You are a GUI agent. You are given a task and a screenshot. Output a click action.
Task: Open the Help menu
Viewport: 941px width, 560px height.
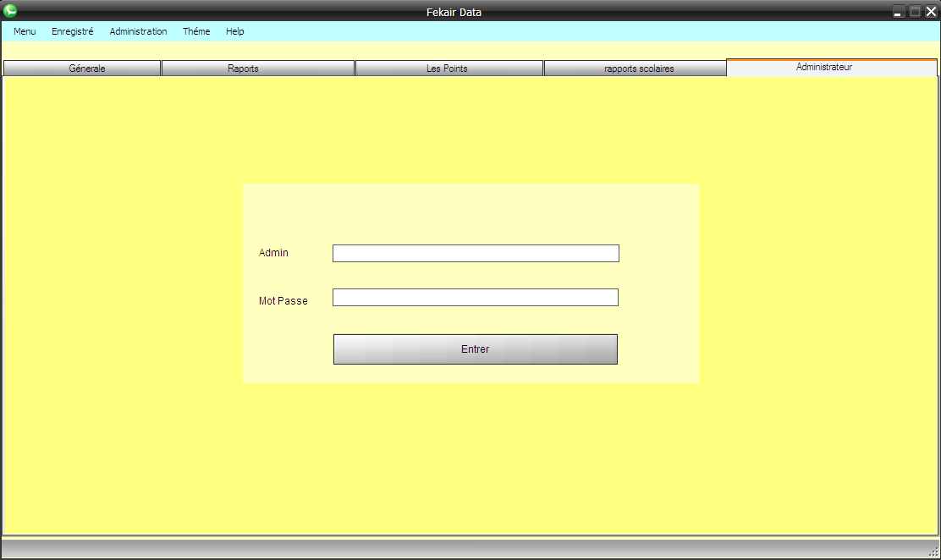(x=234, y=31)
